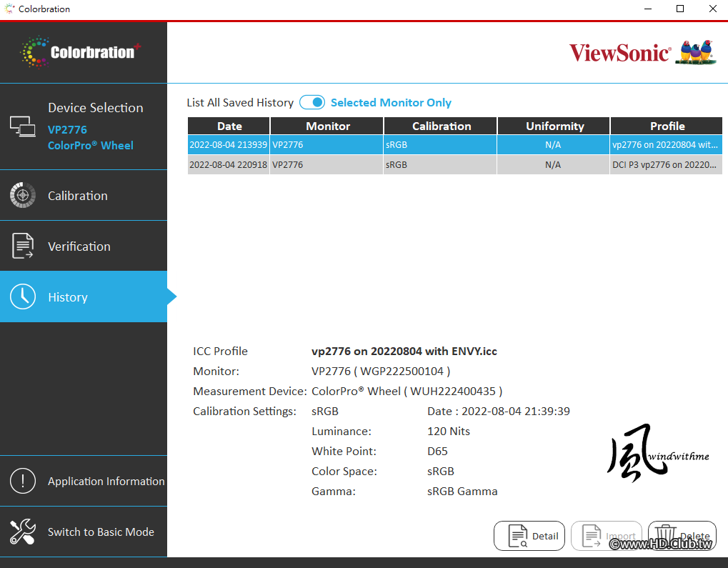Click the Uniformity column header
This screenshot has height=568, width=728.
(x=554, y=126)
